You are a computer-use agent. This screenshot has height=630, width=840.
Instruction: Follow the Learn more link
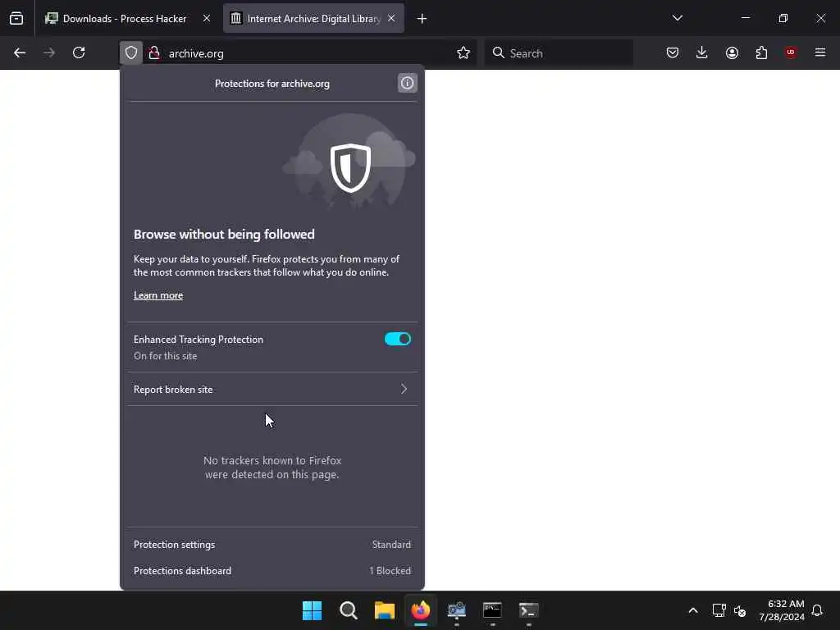[x=158, y=295]
